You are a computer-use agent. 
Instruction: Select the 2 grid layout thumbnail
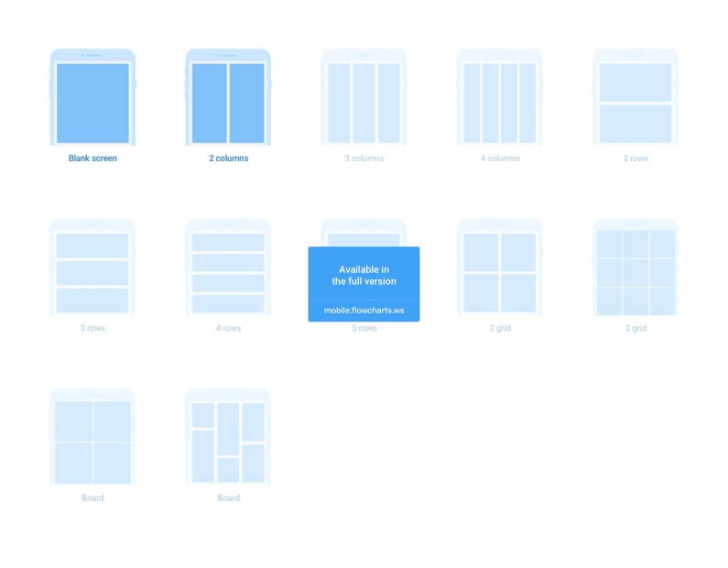[500, 267]
